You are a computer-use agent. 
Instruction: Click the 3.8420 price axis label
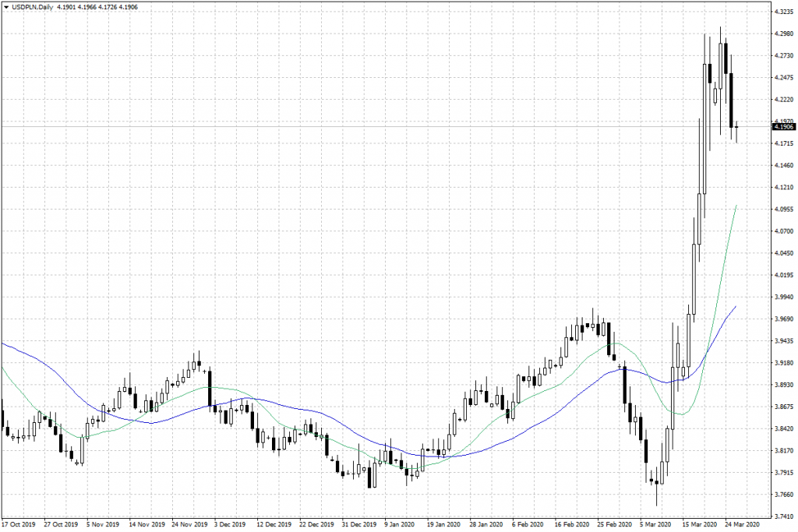(784, 428)
